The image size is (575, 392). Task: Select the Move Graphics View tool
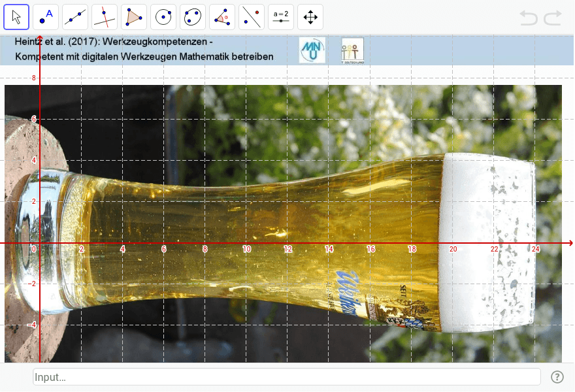tap(310, 17)
